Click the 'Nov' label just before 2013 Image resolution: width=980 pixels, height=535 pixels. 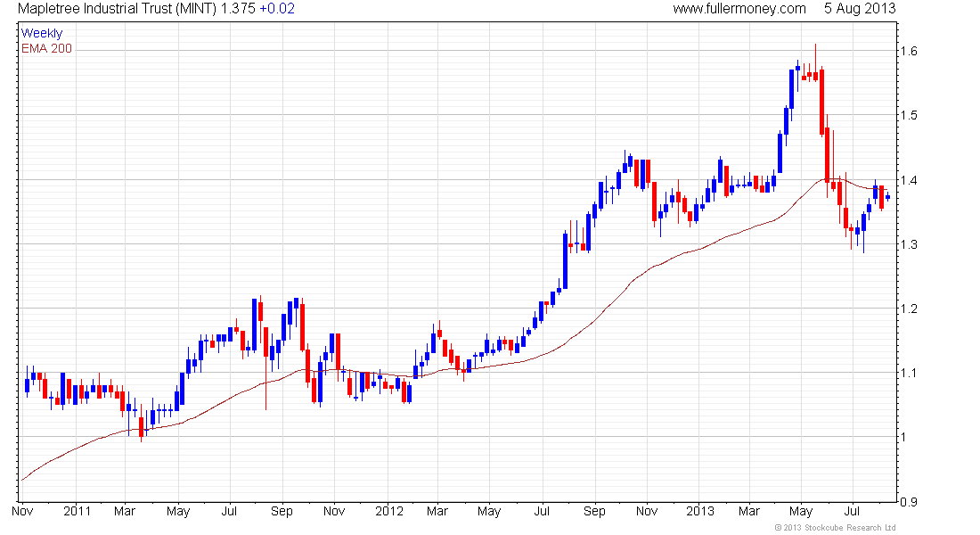(646, 511)
